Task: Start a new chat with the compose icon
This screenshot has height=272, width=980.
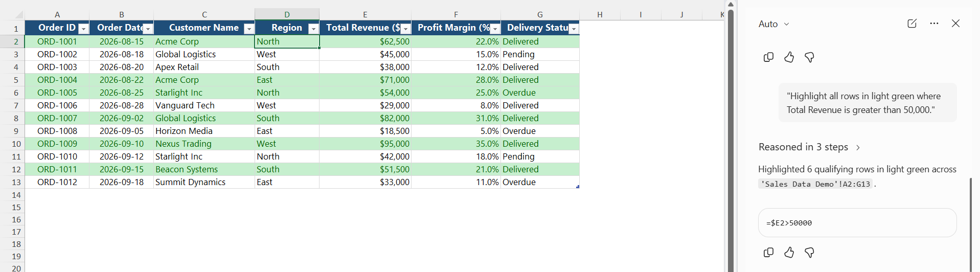Action: (912, 24)
